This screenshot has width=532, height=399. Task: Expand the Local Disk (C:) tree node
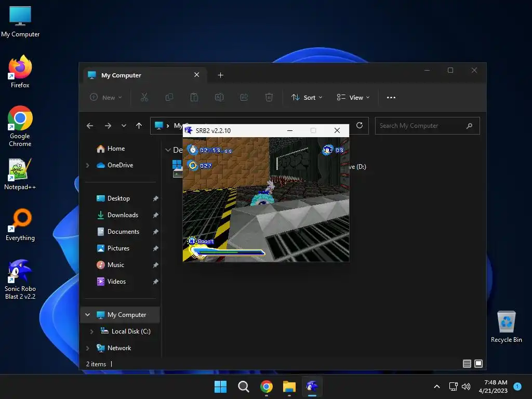click(x=91, y=331)
